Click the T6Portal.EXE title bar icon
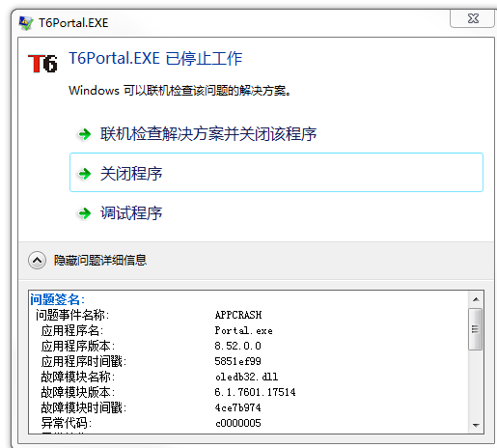The height and width of the screenshot is (448, 497). 26,23
